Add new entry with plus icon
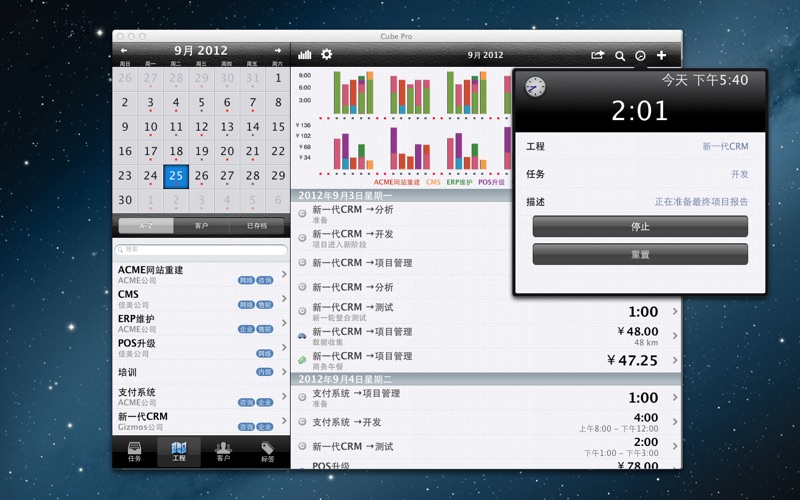 [661, 55]
